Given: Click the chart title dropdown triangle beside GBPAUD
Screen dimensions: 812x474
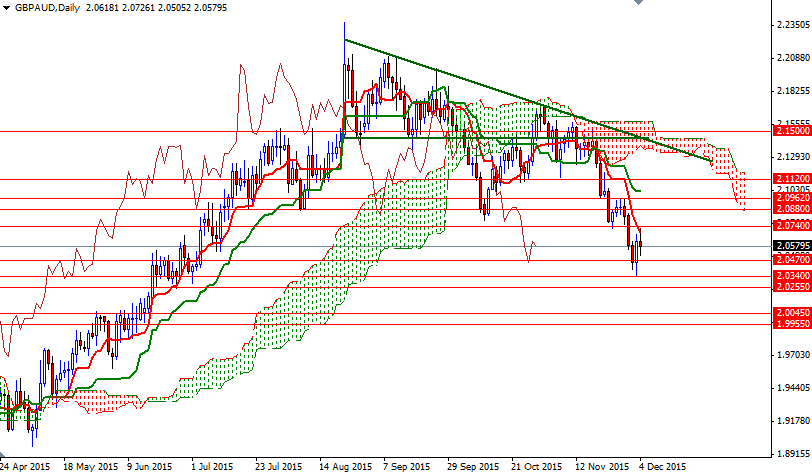Looking at the screenshot, I should tap(6, 8).
